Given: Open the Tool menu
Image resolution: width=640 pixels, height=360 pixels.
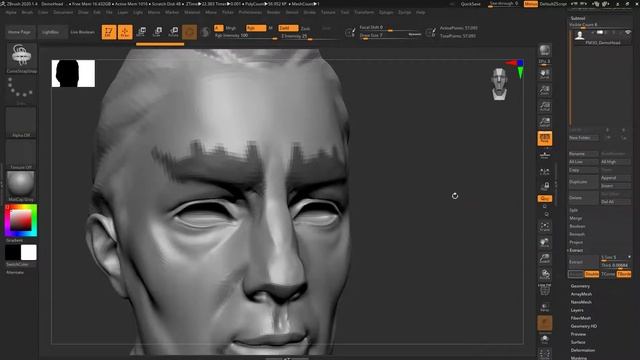Looking at the screenshot, I should coord(345,12).
